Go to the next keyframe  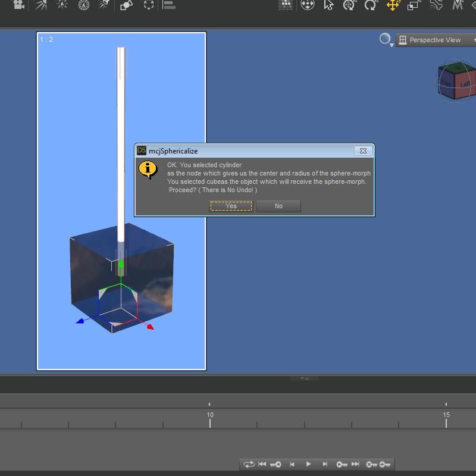[x=342, y=464]
